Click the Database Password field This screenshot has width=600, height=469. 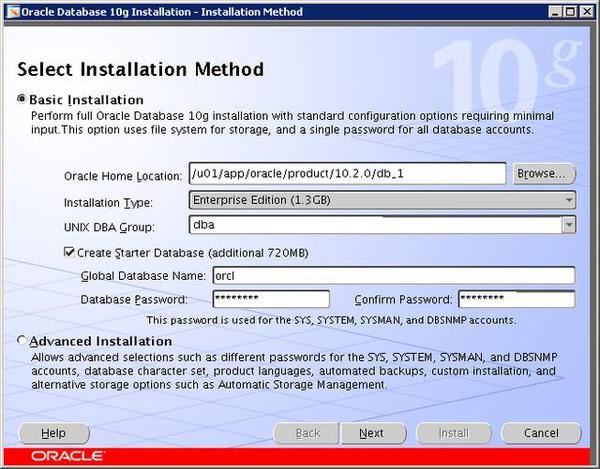[x=271, y=299]
